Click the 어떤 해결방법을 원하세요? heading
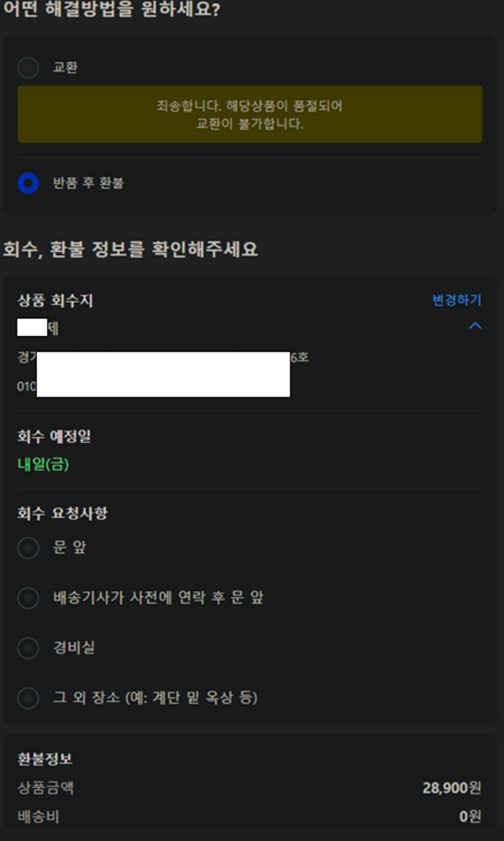 pyautogui.click(x=112, y=9)
